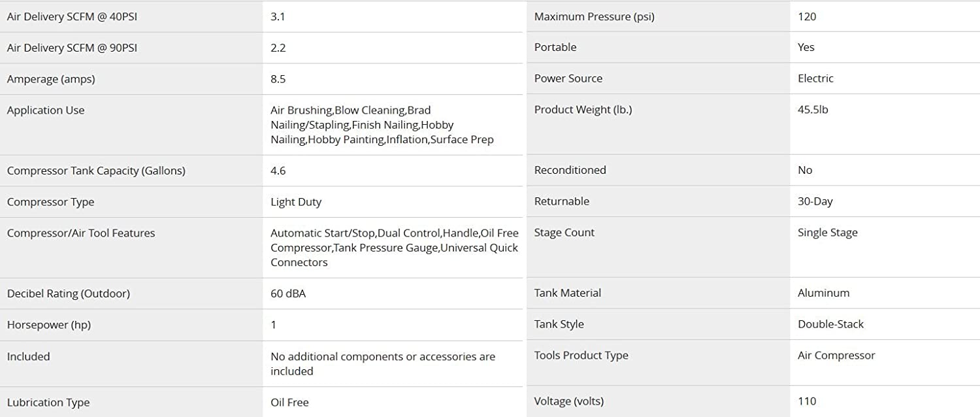Select the Included components description text
Screen dimensions: 980x417
pyautogui.click(x=382, y=363)
